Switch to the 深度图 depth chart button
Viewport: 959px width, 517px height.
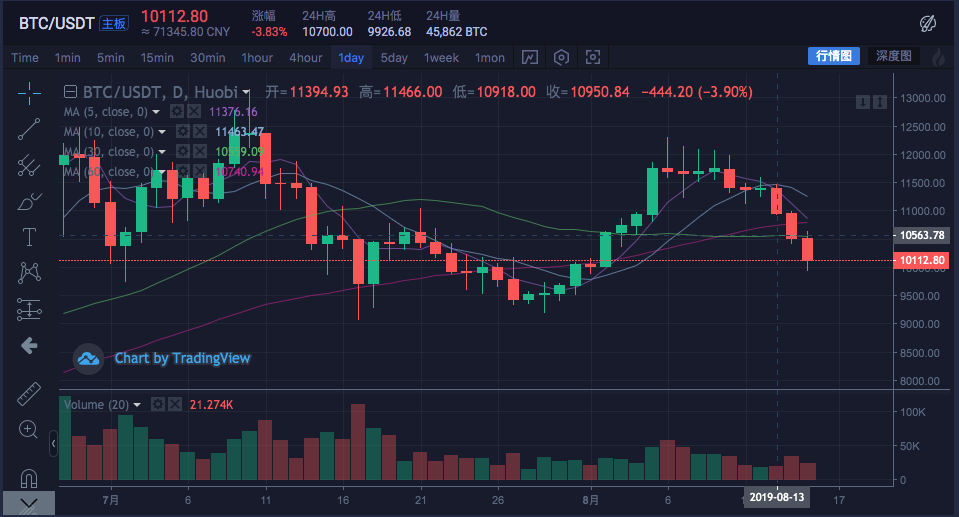tap(894, 56)
